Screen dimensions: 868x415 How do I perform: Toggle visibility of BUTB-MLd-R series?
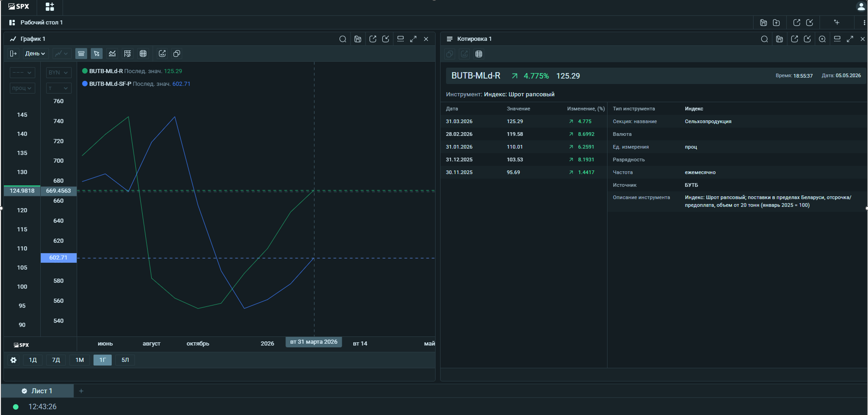[x=85, y=71]
